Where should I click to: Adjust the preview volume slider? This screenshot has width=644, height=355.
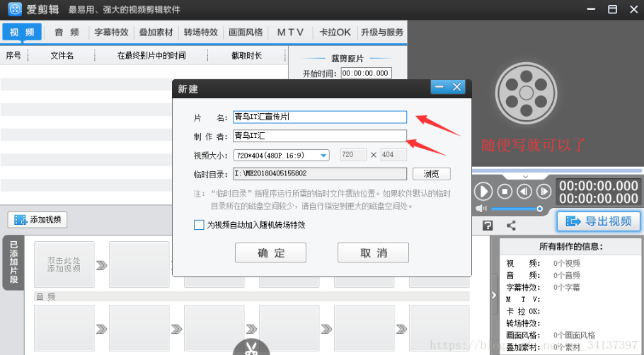[x=517, y=209]
